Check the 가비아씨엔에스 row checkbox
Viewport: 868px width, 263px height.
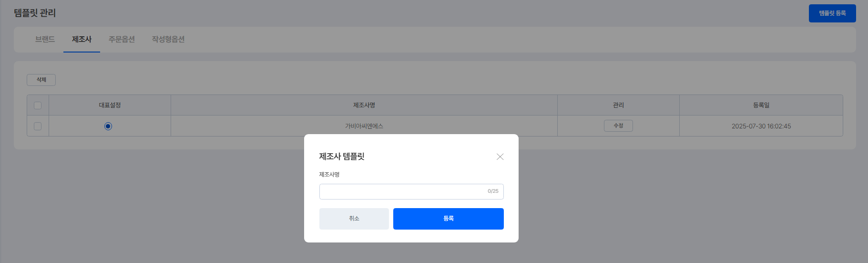point(38,126)
